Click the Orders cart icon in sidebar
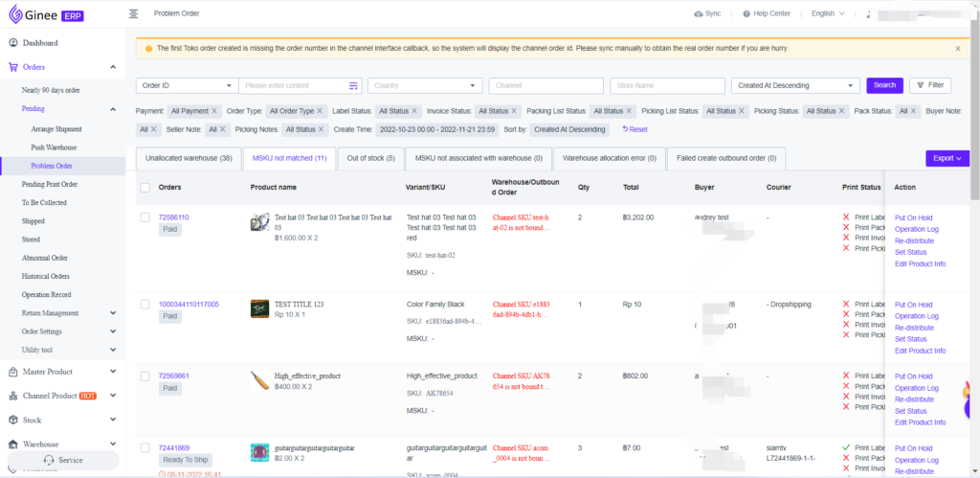 [13, 66]
